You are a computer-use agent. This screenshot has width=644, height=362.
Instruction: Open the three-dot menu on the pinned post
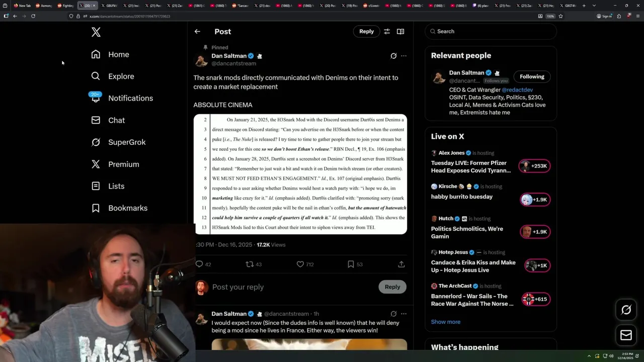(x=404, y=56)
